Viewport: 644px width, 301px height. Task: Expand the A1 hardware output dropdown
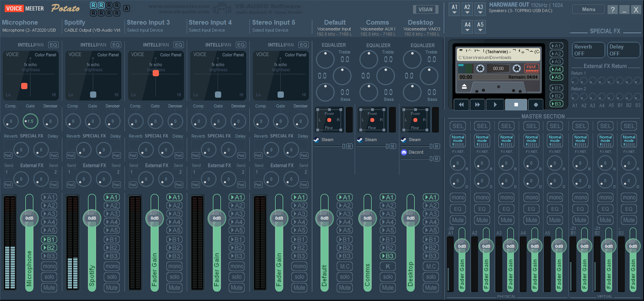454,9
